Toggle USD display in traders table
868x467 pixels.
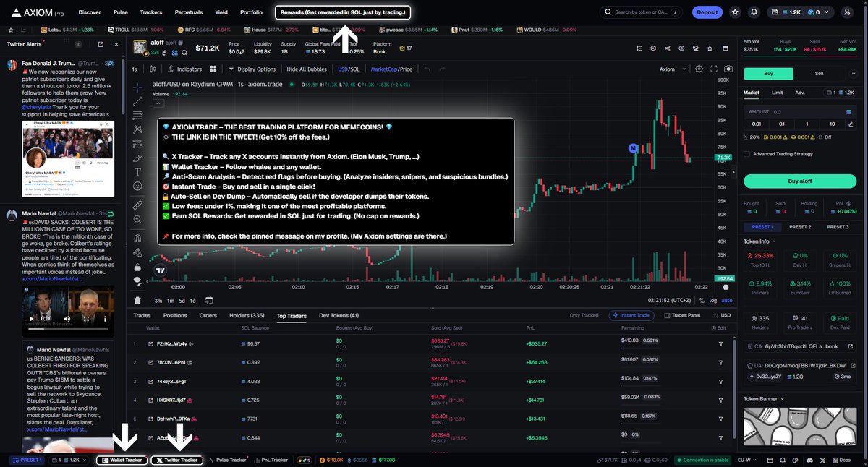coord(722,315)
